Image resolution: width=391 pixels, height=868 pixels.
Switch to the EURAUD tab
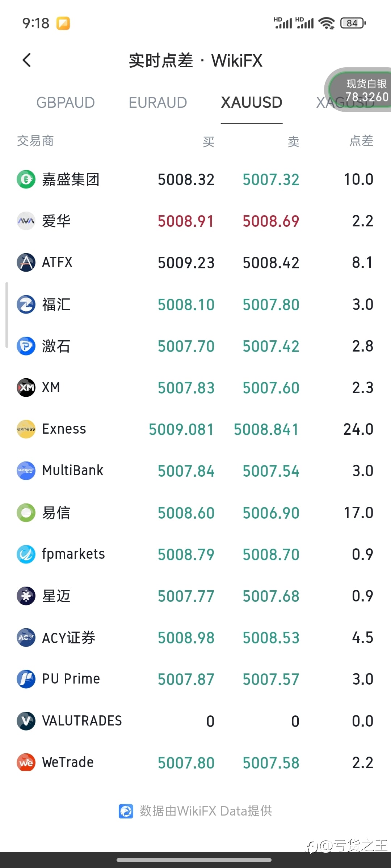click(158, 103)
